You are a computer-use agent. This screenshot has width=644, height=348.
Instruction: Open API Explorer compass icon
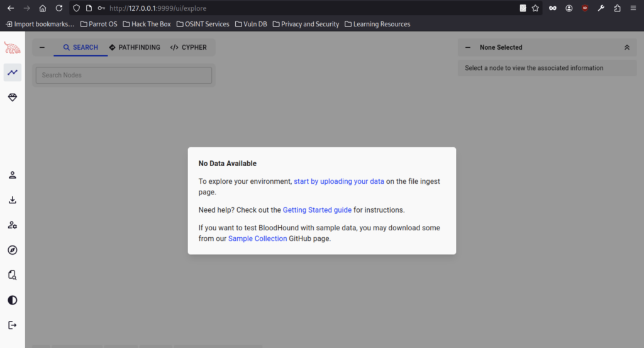click(13, 250)
